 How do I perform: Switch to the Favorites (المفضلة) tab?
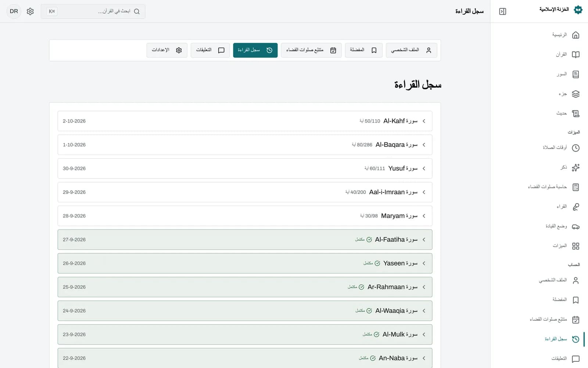click(363, 50)
